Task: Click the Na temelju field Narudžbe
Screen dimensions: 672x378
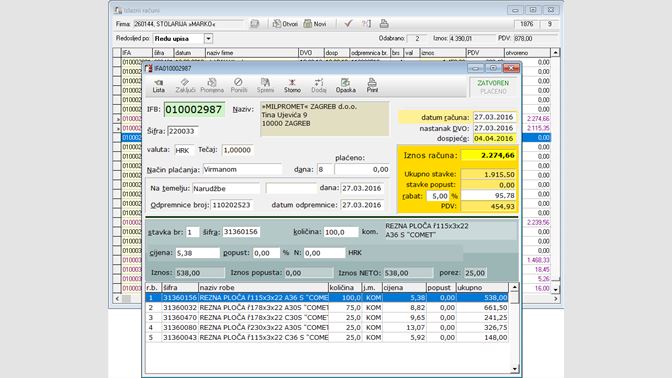Action: (226, 188)
